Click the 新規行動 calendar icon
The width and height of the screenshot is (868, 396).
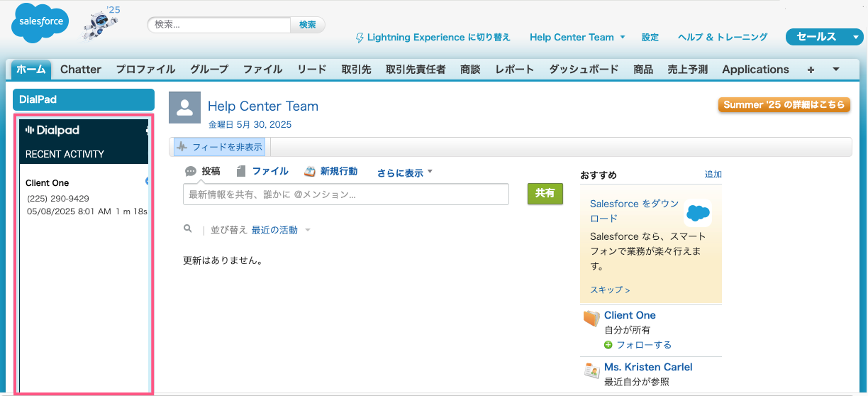point(310,171)
